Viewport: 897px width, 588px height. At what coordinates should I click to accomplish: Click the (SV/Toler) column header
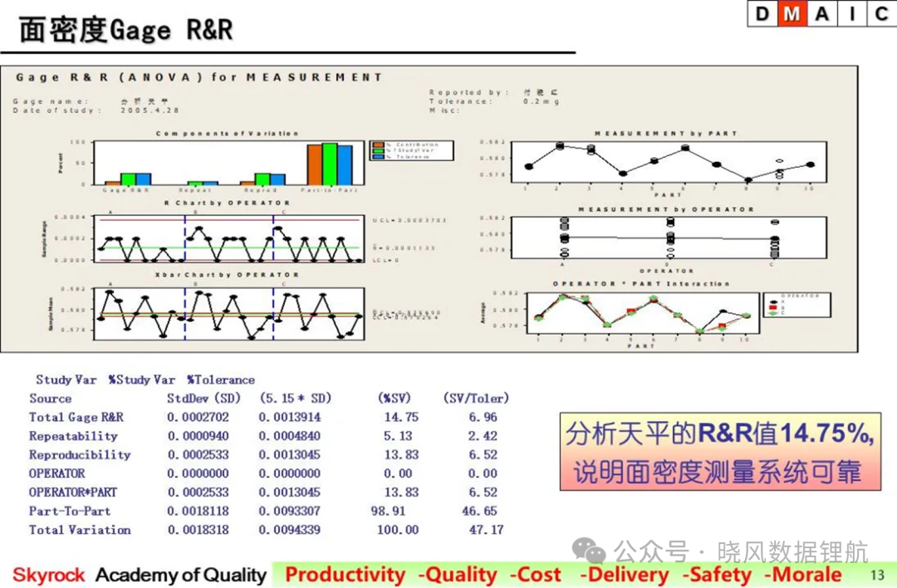476,399
